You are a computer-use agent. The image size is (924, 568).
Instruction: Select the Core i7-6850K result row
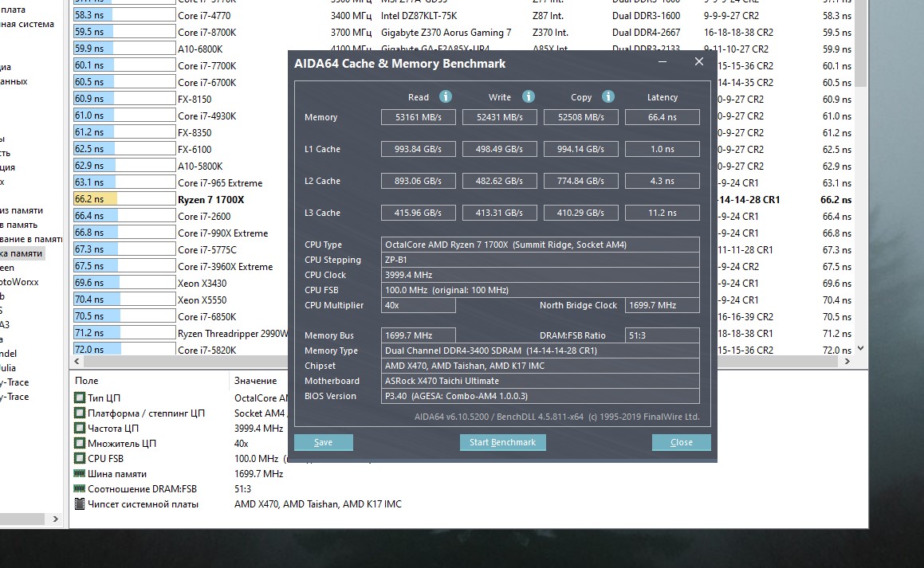point(206,317)
